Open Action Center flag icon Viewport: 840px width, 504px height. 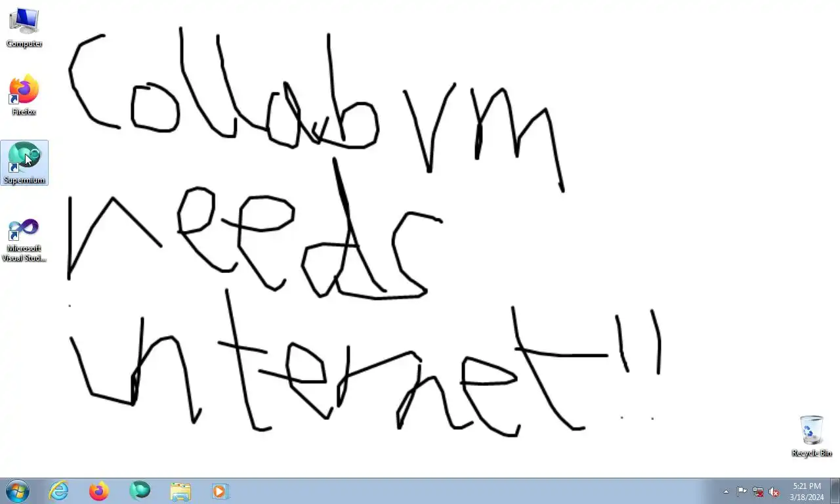(742, 492)
